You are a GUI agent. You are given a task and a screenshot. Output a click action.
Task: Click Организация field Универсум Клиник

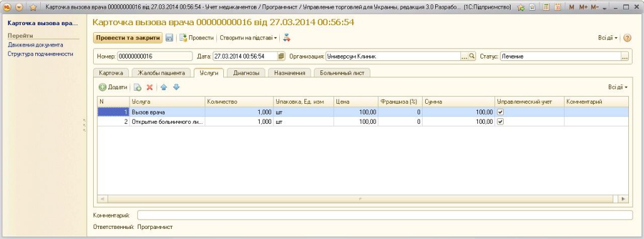point(392,56)
